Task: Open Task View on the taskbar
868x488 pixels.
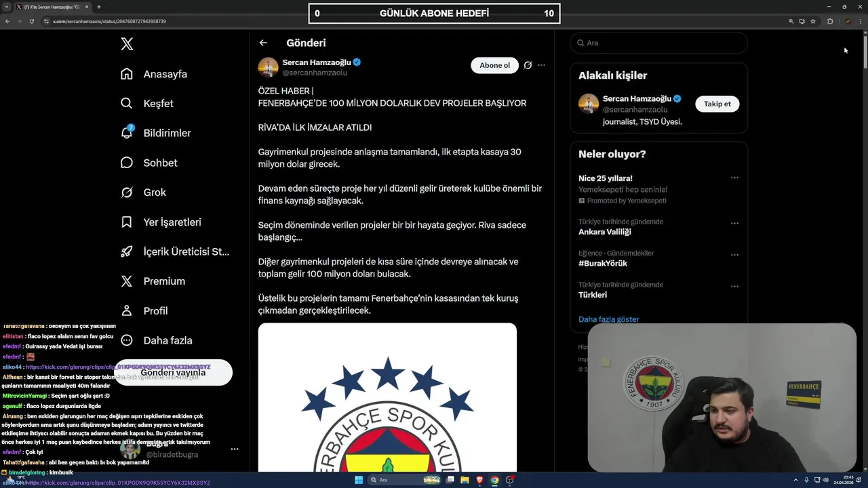Action: pos(450,480)
